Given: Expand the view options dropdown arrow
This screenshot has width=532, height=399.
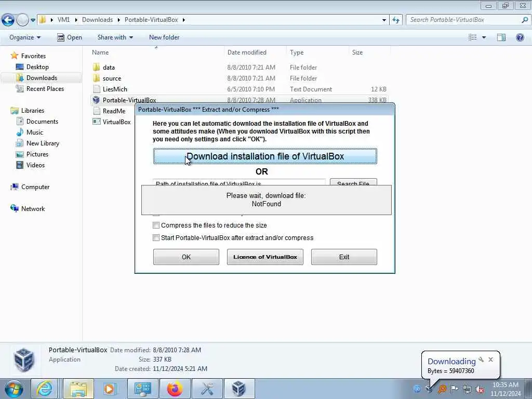Looking at the screenshot, I should pos(484,37).
